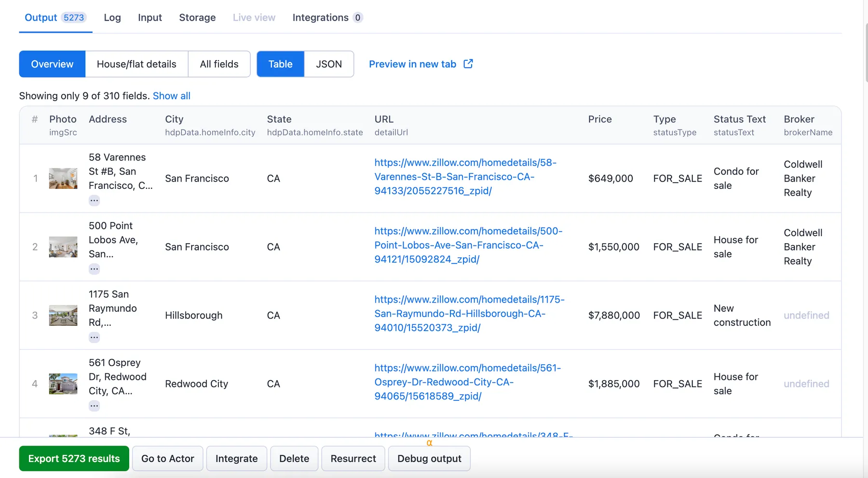Screen dimensions: 868x478
Task: Expand address for 500 Point Lobos Ave
Action: [94, 269]
